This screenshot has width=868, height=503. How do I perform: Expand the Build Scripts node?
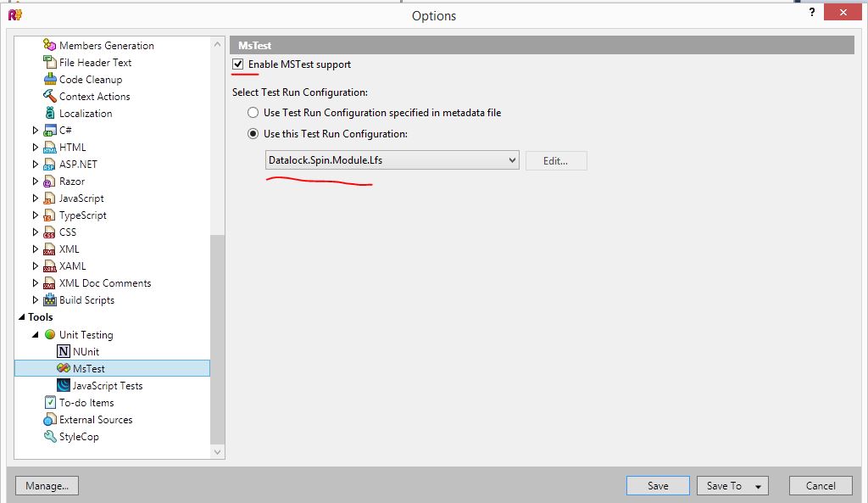tap(35, 299)
